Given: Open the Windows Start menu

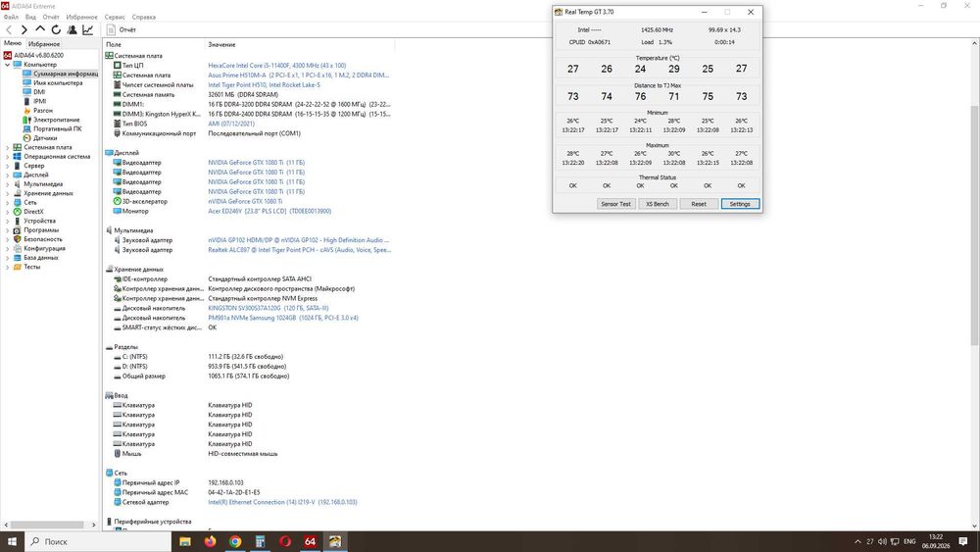Looking at the screenshot, I should click(x=12, y=541).
